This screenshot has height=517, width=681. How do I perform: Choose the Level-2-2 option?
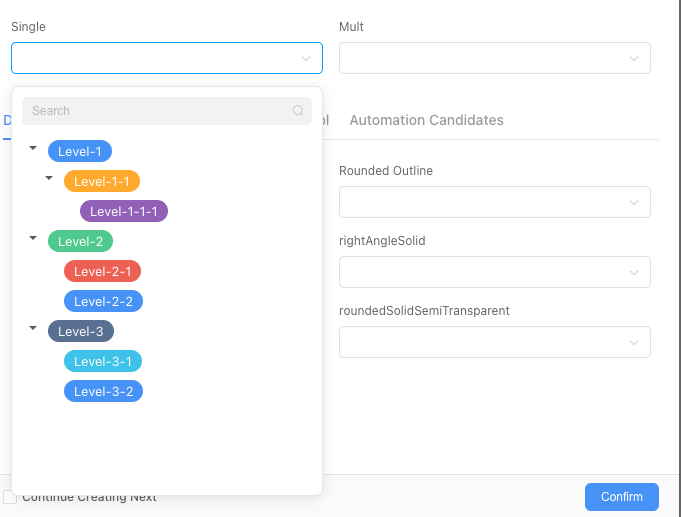click(x=103, y=301)
